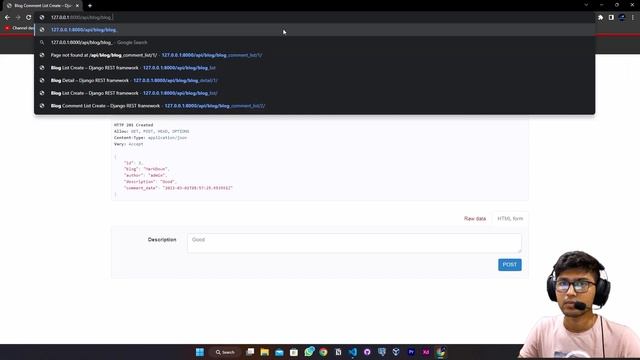Click the Description text area
Screen dimensions: 640x360
click(x=354, y=243)
